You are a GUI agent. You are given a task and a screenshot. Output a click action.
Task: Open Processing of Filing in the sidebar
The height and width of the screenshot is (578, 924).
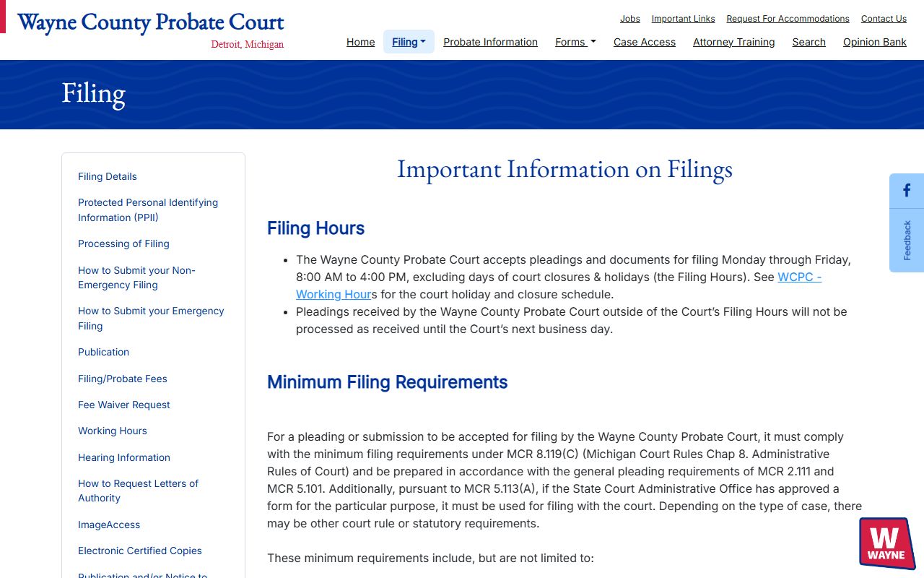(x=123, y=243)
